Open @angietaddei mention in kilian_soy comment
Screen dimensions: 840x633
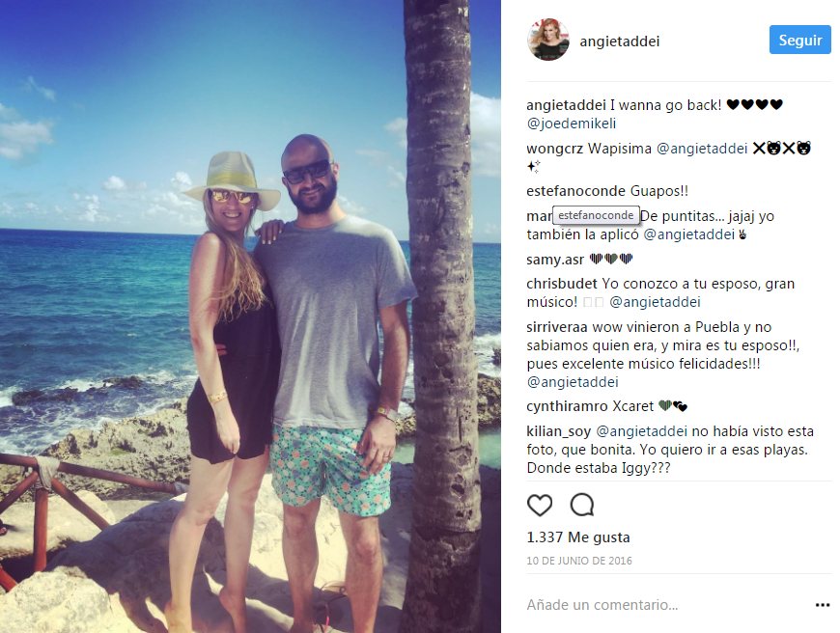[641, 431]
